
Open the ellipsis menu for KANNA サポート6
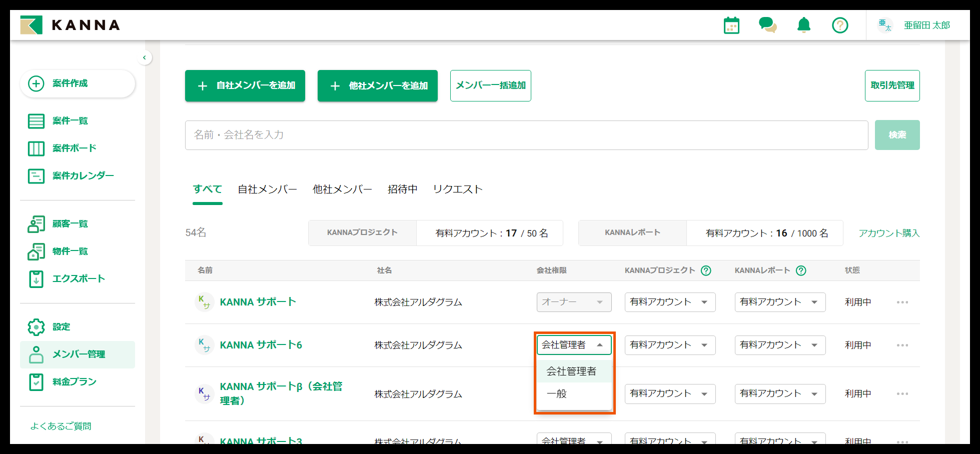[x=902, y=345]
